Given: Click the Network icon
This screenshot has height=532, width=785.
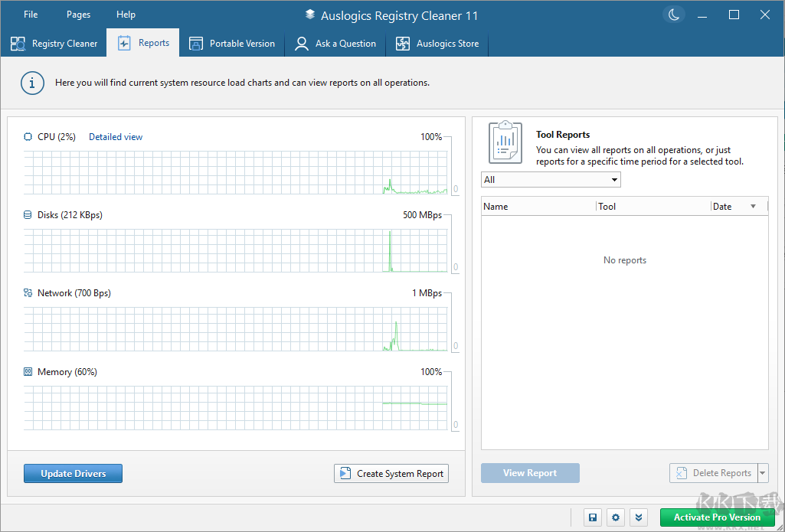Looking at the screenshot, I should pyautogui.click(x=28, y=292).
